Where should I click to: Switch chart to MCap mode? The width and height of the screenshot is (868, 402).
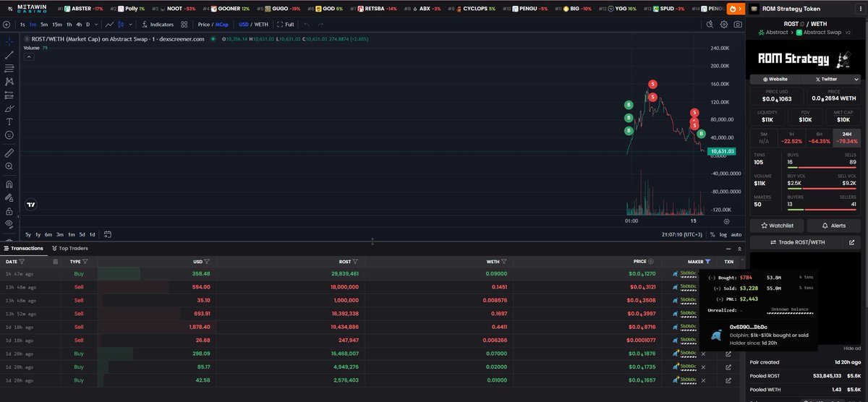tap(221, 25)
